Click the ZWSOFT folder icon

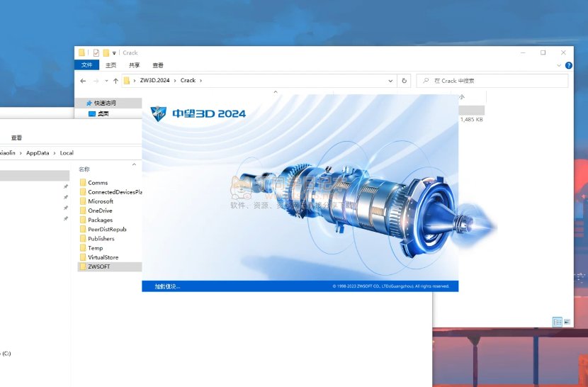pyautogui.click(x=83, y=267)
